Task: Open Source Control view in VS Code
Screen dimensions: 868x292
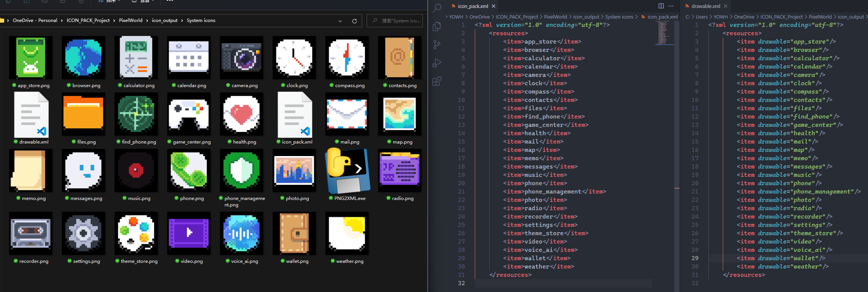Action: [437, 45]
